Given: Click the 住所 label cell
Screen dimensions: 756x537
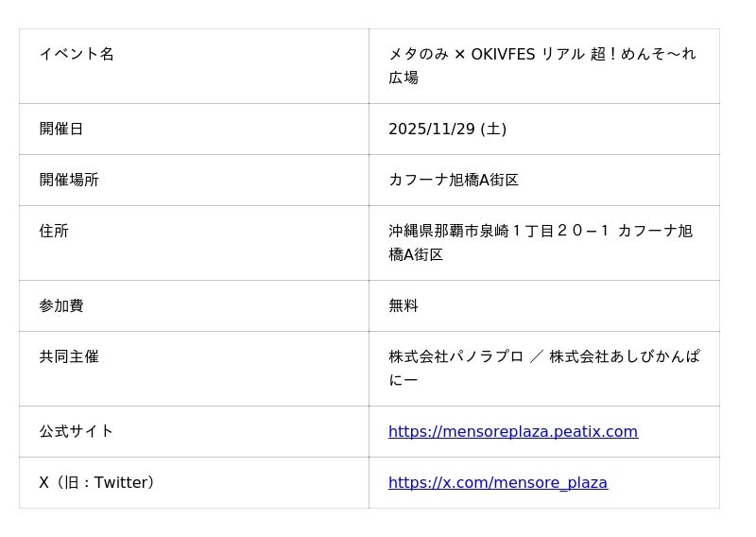Looking at the screenshot, I should click(54, 231).
